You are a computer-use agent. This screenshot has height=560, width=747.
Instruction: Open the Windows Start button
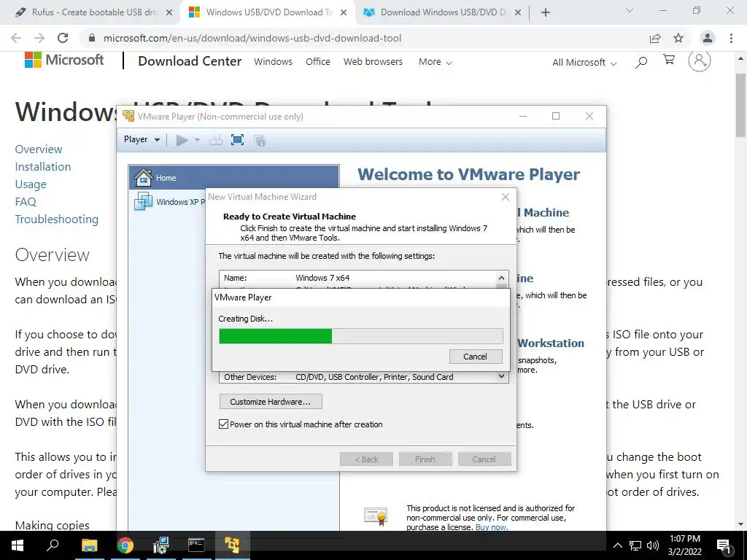(18, 545)
